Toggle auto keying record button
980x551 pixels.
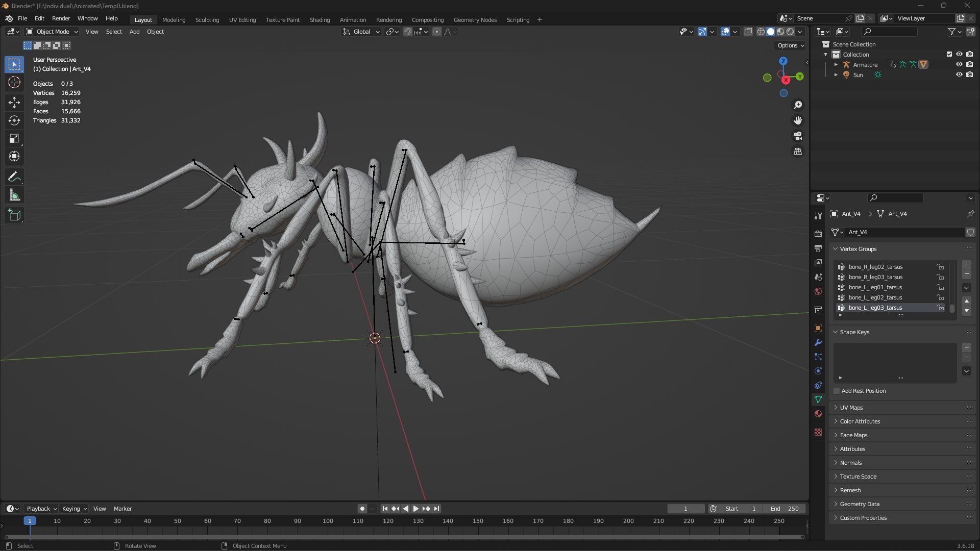click(362, 509)
